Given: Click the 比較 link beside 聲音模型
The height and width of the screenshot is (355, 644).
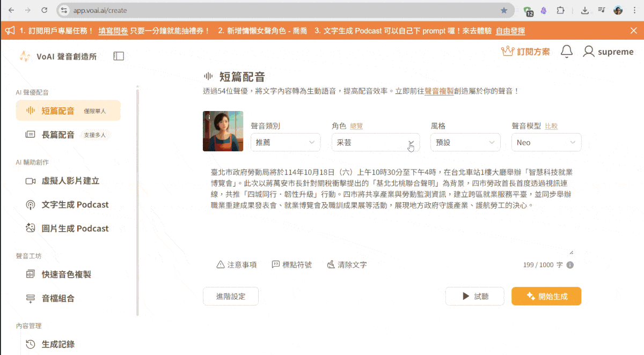Looking at the screenshot, I should point(551,126).
